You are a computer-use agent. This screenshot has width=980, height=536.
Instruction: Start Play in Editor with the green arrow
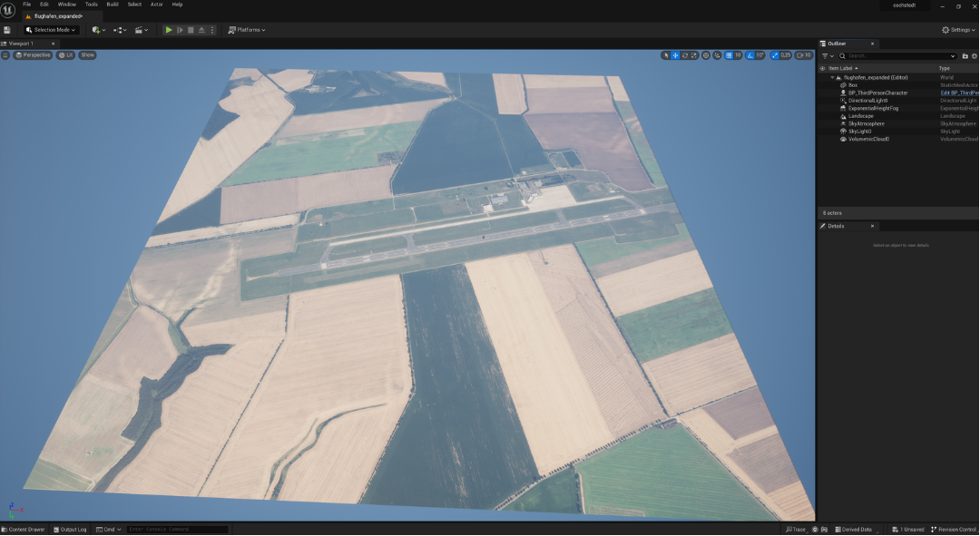tap(169, 30)
